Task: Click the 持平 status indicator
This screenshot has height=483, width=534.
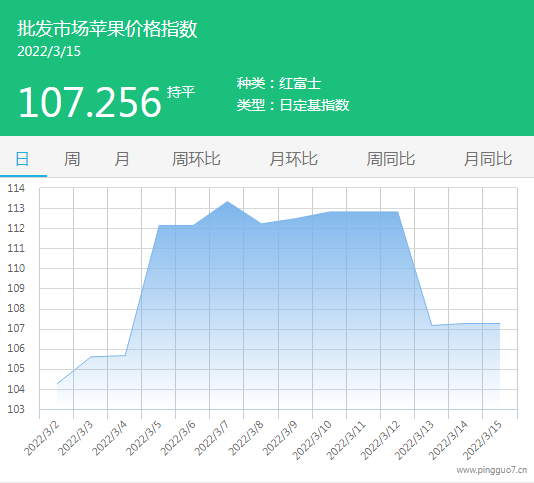Action: tap(181, 92)
